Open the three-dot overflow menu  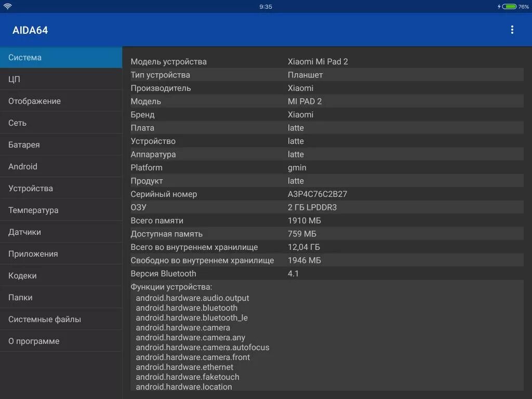pyautogui.click(x=512, y=30)
